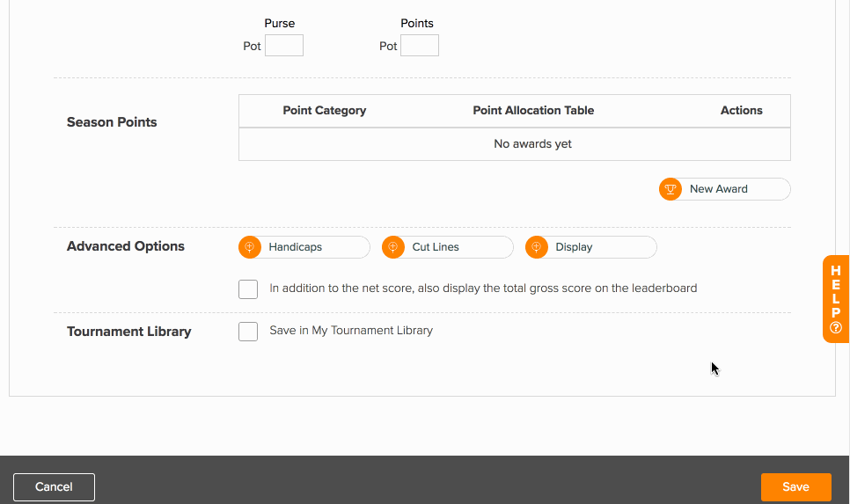Open the orange HELP side tab
850x504 pixels.
point(836,299)
